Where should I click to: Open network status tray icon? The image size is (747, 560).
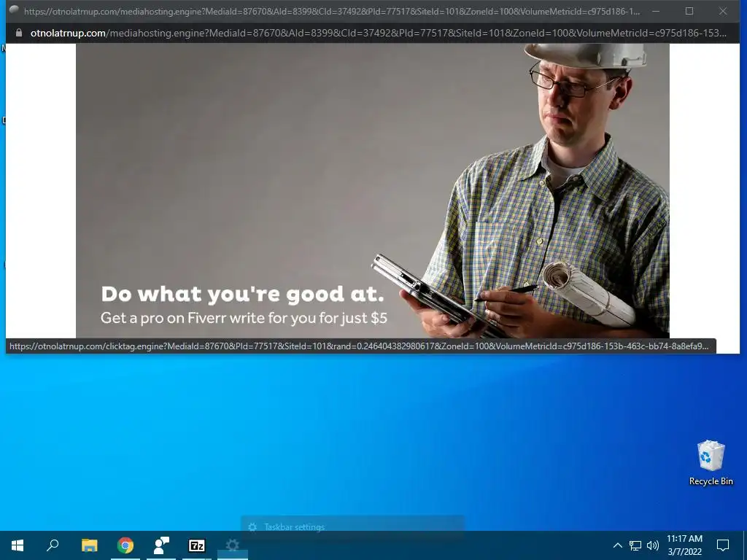[x=635, y=545]
